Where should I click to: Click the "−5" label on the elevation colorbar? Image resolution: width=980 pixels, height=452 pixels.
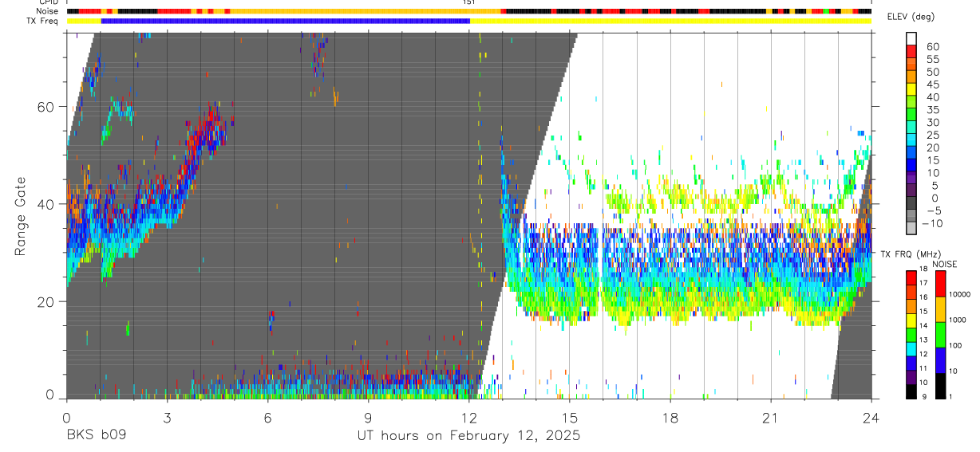(x=933, y=210)
